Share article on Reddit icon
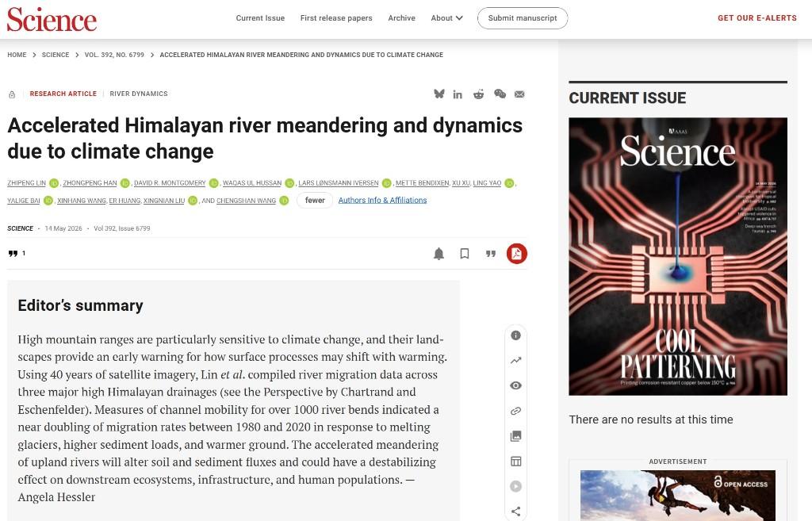 coord(478,94)
